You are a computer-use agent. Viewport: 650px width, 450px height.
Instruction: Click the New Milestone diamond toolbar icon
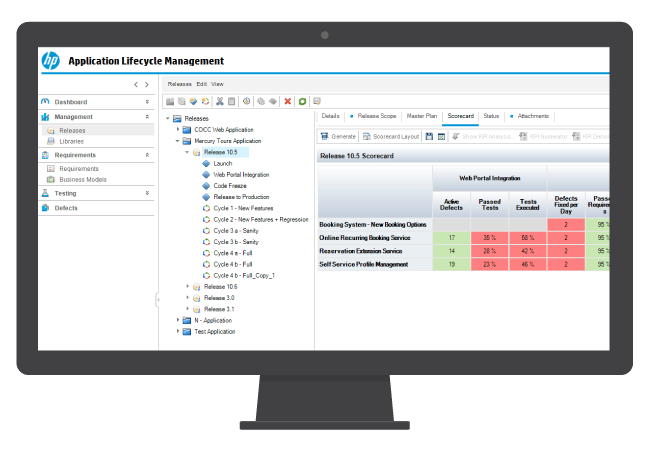pos(193,101)
